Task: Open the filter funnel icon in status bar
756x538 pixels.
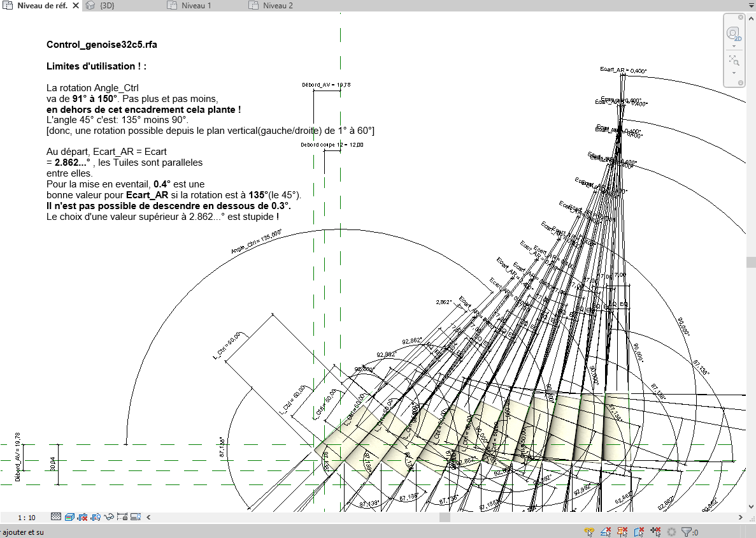Action: click(686, 532)
